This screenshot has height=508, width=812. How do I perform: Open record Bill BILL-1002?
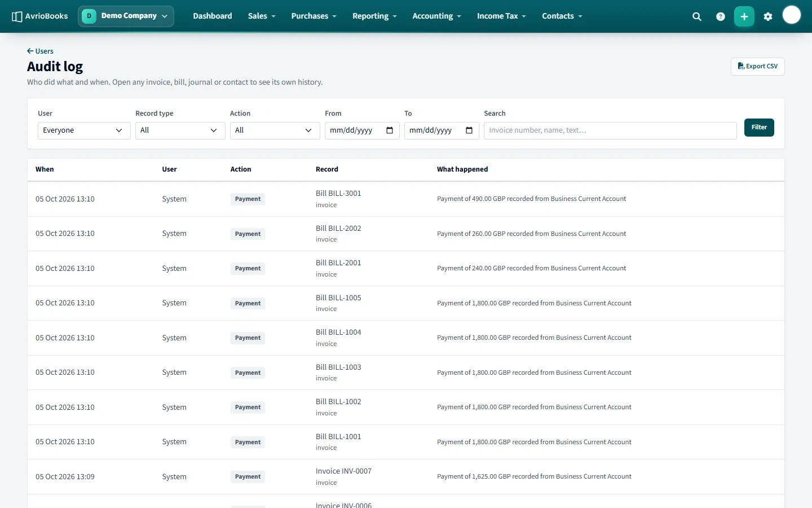pos(338,401)
